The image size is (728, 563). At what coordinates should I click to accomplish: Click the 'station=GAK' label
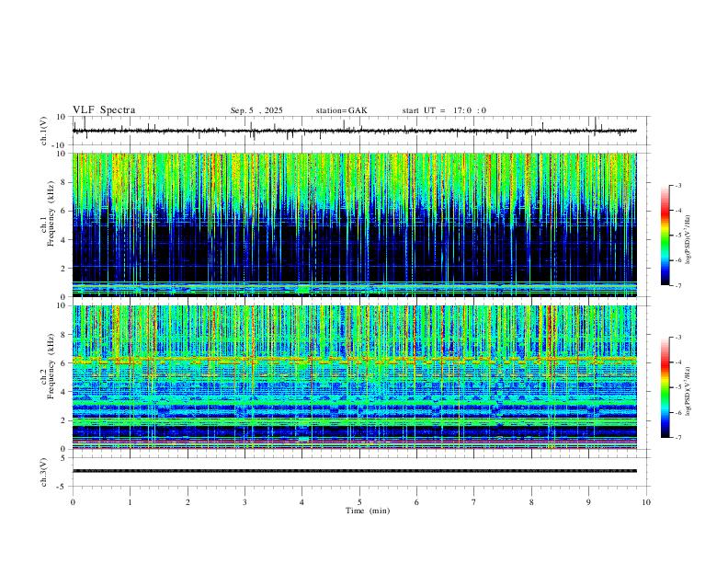click(x=341, y=110)
